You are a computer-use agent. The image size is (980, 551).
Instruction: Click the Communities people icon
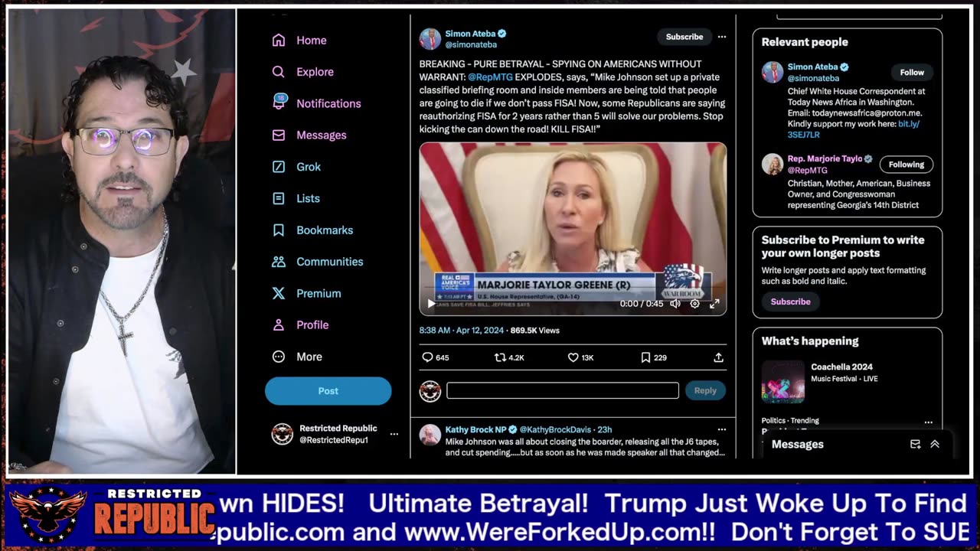(x=279, y=262)
